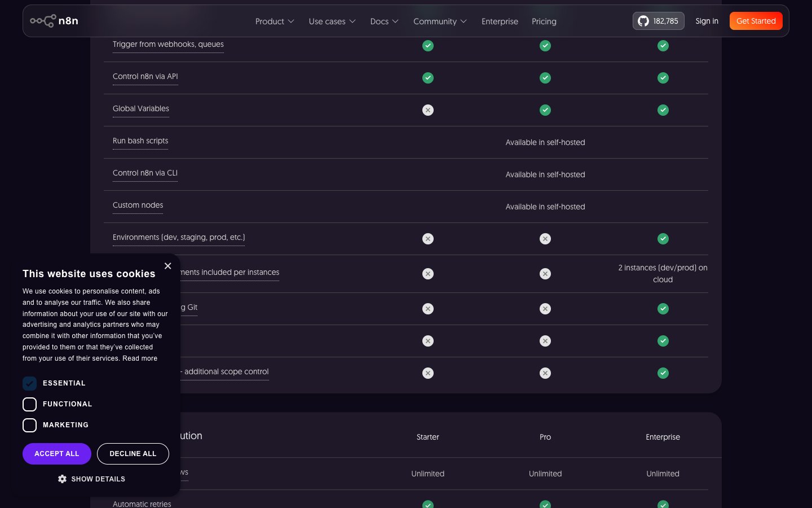Image resolution: width=812 pixels, height=508 pixels.
Task: Expand the Product dropdown menu
Action: coord(274,21)
